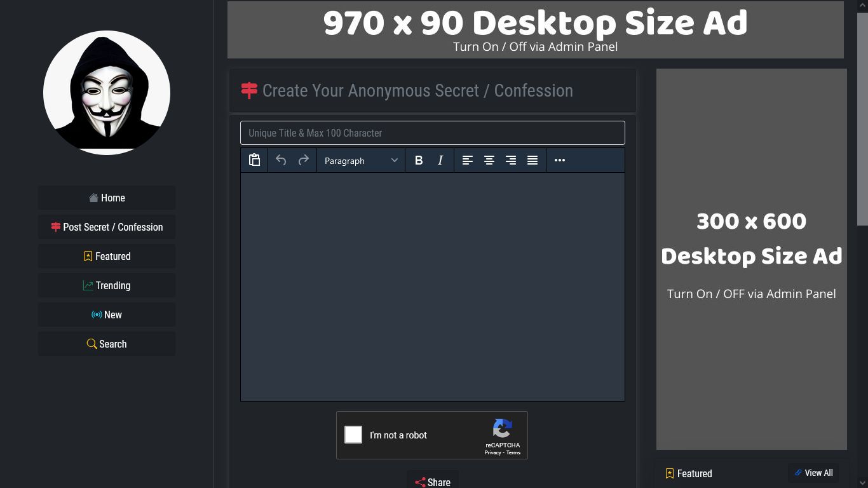868x488 pixels.
Task: Navigate to Home via the sidebar
Action: pyautogui.click(x=106, y=198)
